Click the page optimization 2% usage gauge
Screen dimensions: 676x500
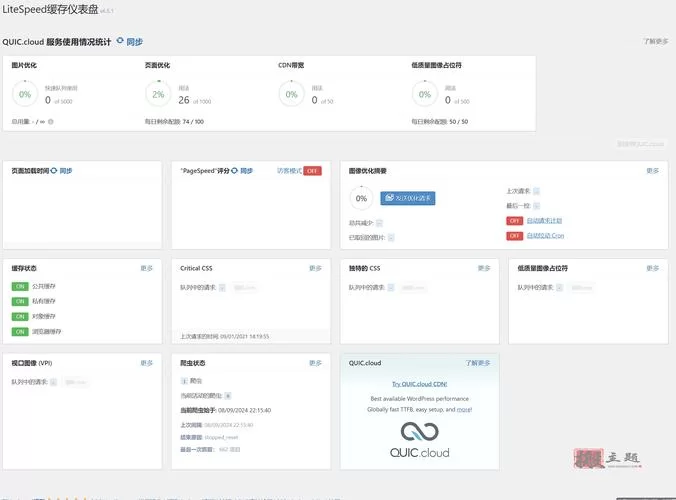(x=158, y=95)
